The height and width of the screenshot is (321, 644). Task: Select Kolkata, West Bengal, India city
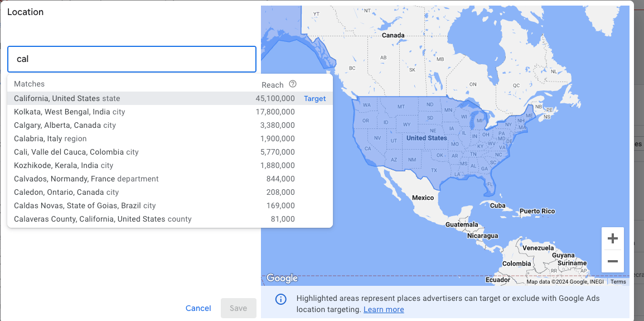[170, 112]
